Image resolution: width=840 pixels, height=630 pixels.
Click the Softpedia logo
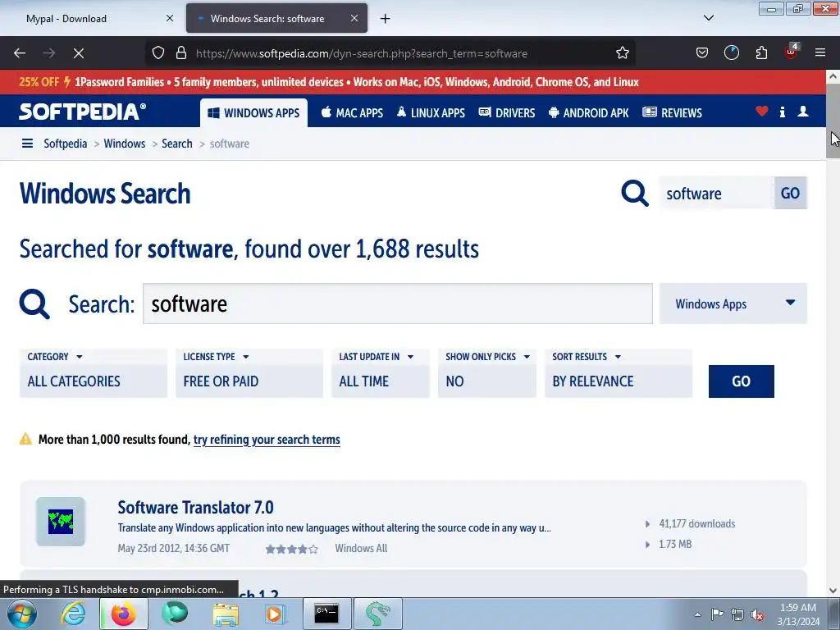pos(83,112)
